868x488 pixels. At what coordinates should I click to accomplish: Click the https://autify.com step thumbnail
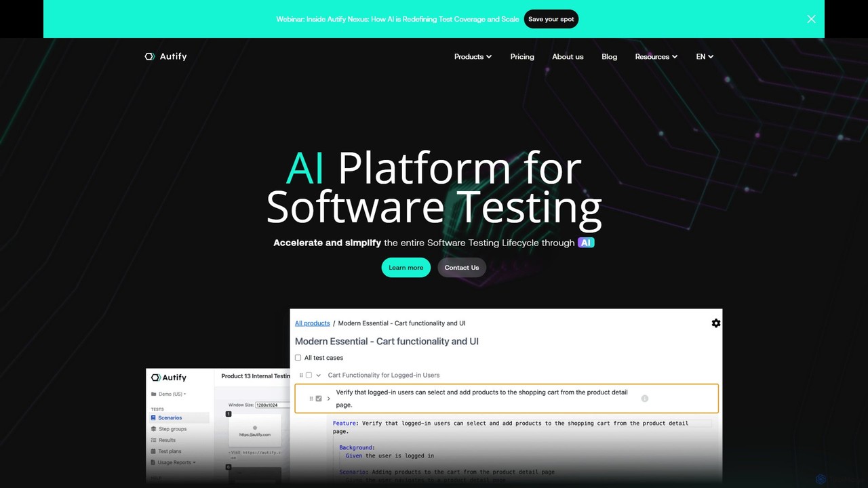[x=254, y=430]
